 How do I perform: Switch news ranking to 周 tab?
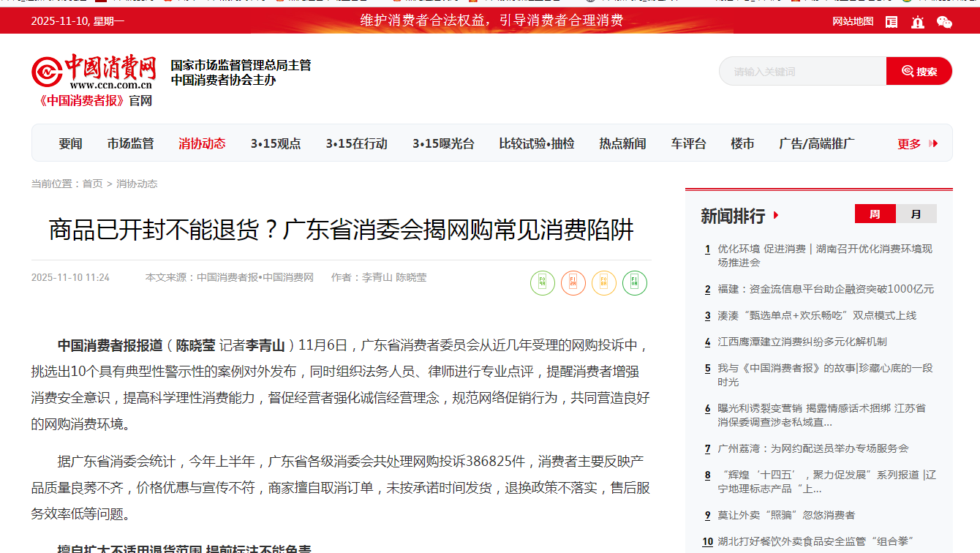point(875,214)
